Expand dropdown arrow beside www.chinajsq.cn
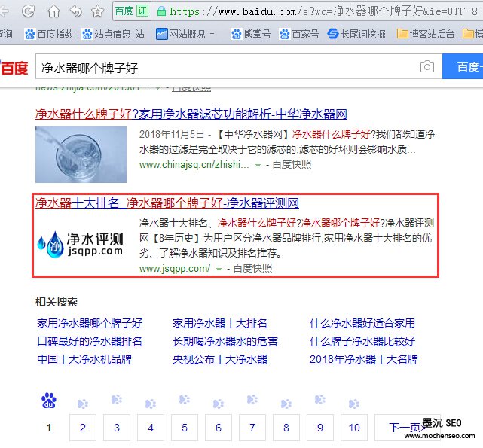 pyautogui.click(x=258, y=166)
